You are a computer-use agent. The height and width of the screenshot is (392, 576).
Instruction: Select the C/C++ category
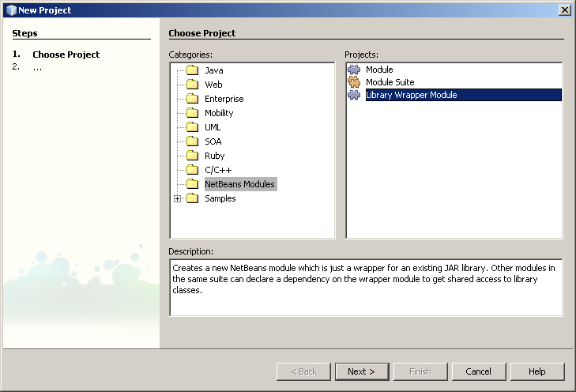[218, 170]
